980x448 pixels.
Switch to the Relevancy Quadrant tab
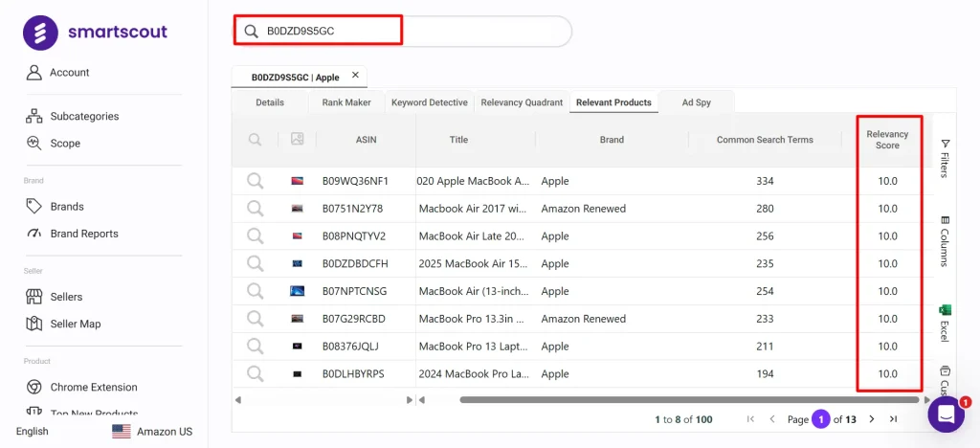point(522,102)
